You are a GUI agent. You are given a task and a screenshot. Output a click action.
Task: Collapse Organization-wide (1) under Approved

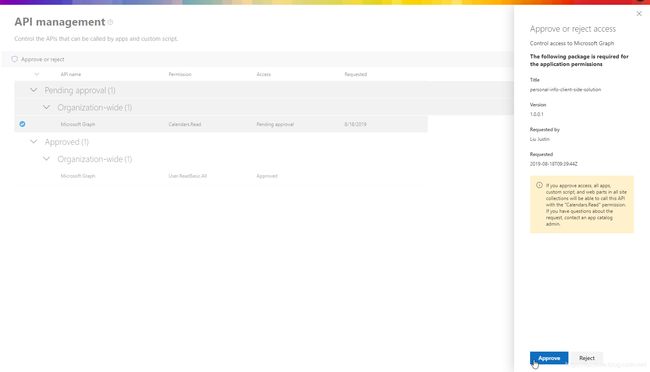coord(46,159)
